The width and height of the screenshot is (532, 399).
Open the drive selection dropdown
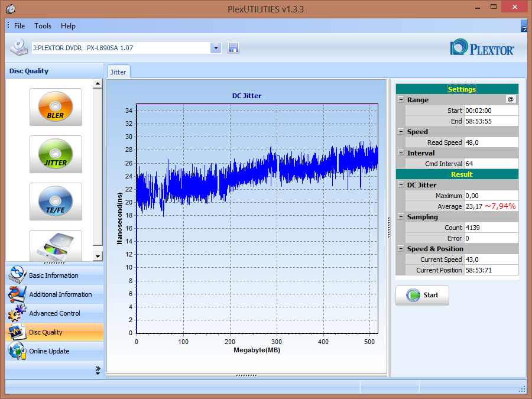(x=216, y=48)
